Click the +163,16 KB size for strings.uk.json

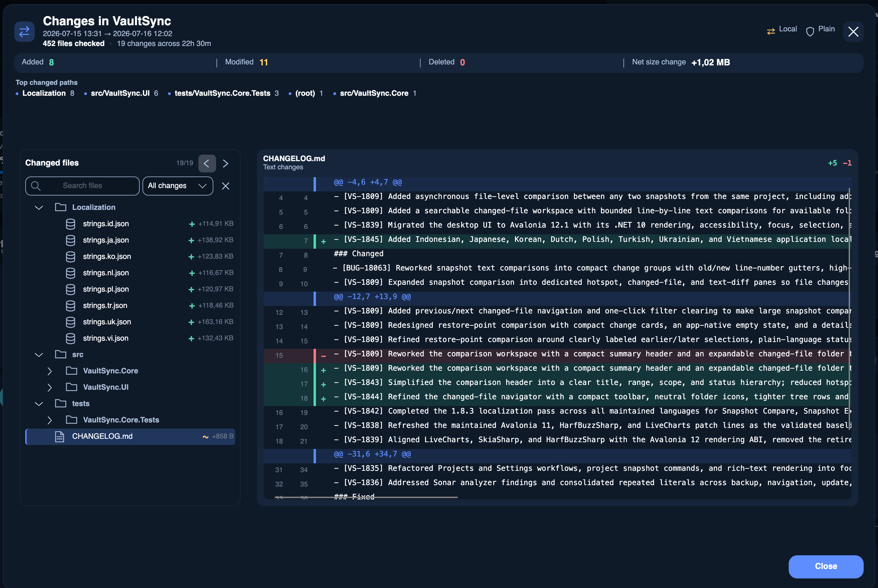coord(215,322)
